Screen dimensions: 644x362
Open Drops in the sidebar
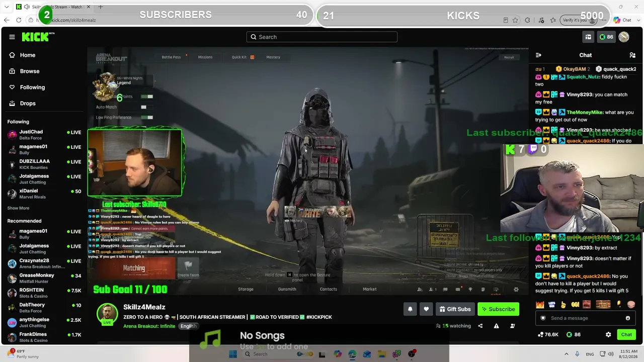coord(28,103)
